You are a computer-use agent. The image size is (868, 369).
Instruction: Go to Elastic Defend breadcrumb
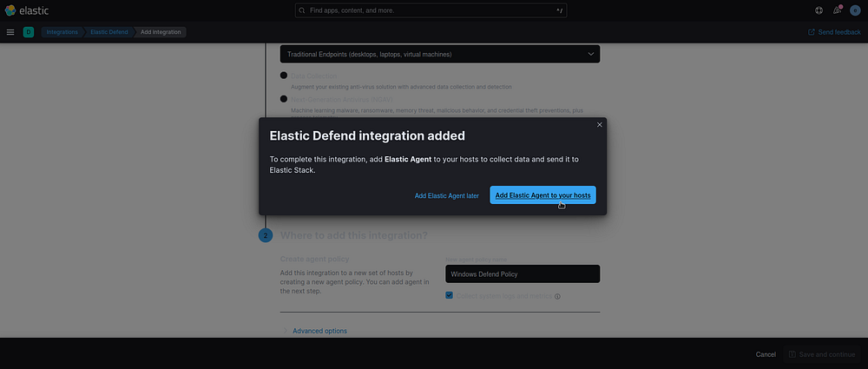[x=109, y=32]
